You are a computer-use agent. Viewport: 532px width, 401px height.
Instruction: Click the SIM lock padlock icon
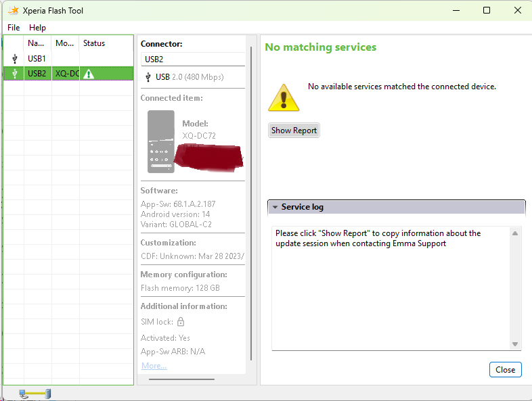pos(181,321)
